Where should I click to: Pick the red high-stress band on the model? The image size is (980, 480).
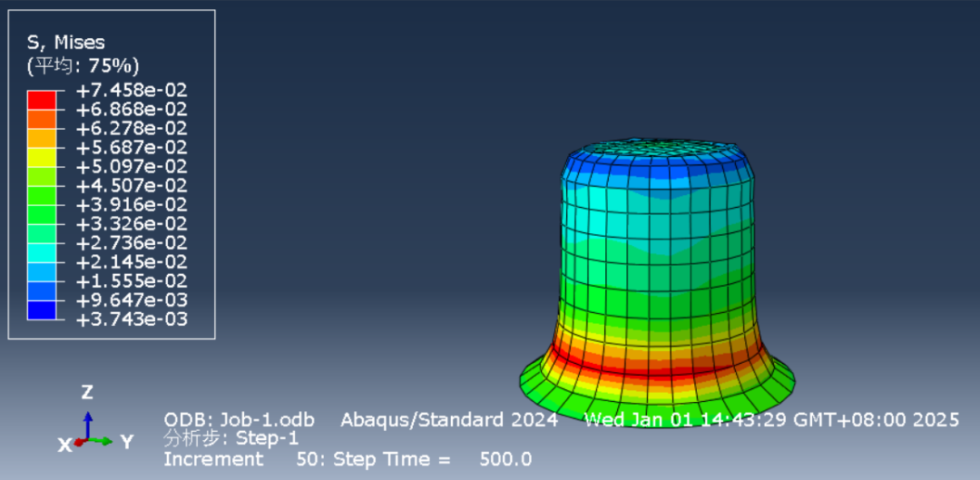(658, 367)
